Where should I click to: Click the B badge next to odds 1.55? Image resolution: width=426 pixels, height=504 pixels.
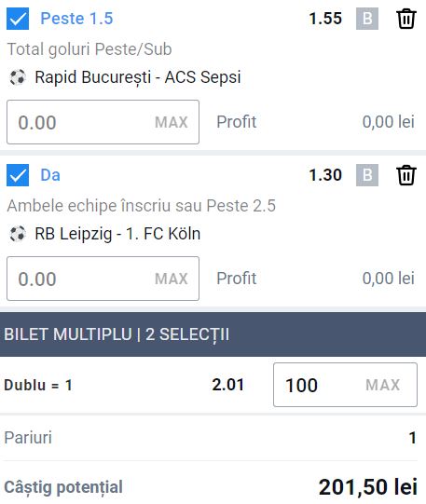tap(367, 19)
